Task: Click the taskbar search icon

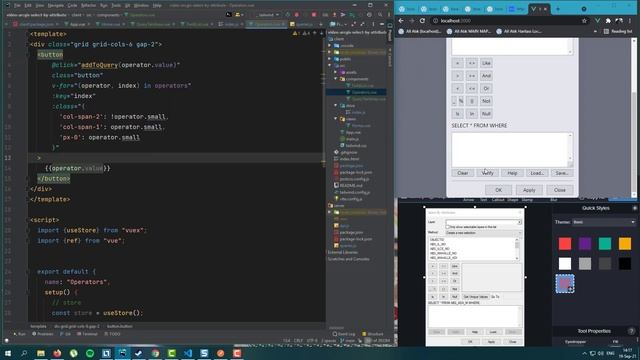Action: coord(24,353)
